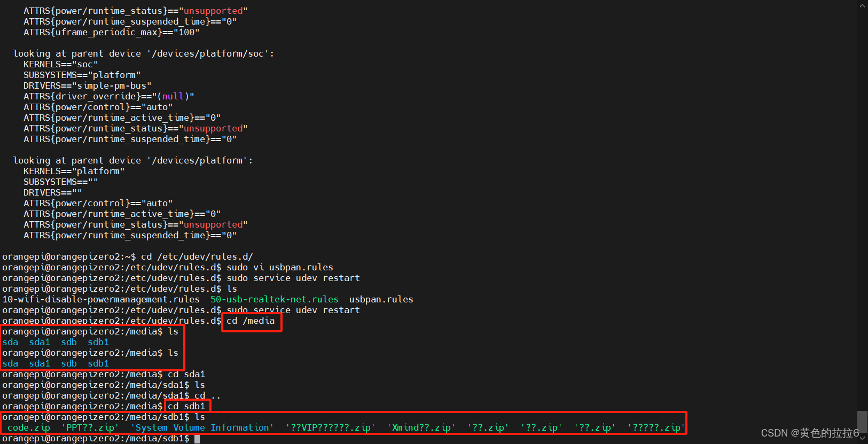Click the 'cd /media' command text
868x444 pixels.
tap(251, 321)
